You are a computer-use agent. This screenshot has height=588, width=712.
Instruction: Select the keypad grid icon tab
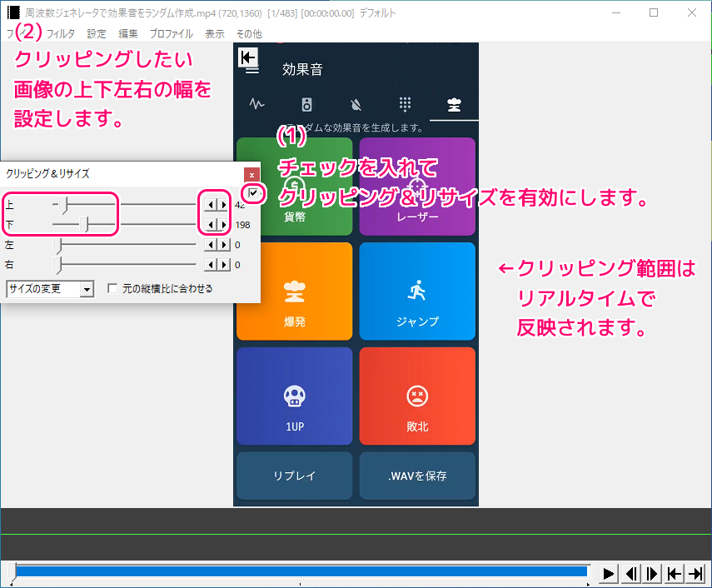point(405,104)
